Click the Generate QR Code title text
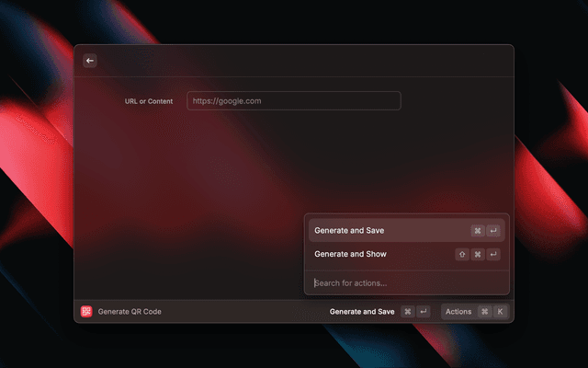 click(x=130, y=312)
